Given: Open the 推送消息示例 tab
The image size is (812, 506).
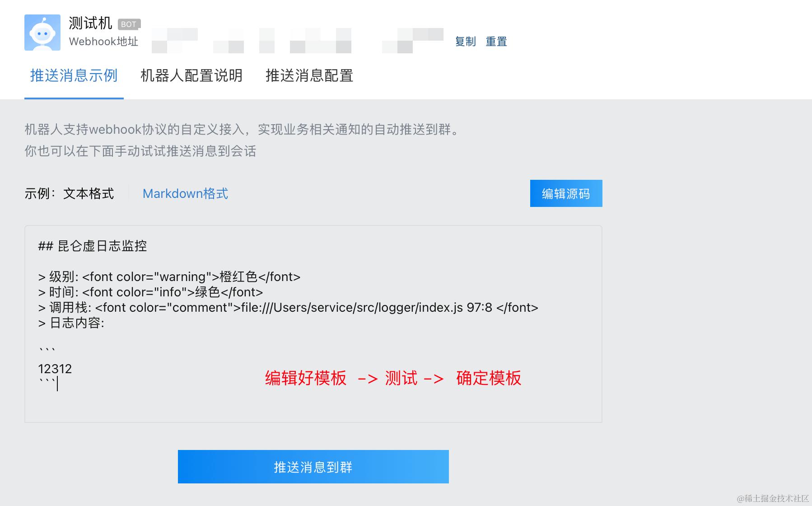Looking at the screenshot, I should [74, 75].
